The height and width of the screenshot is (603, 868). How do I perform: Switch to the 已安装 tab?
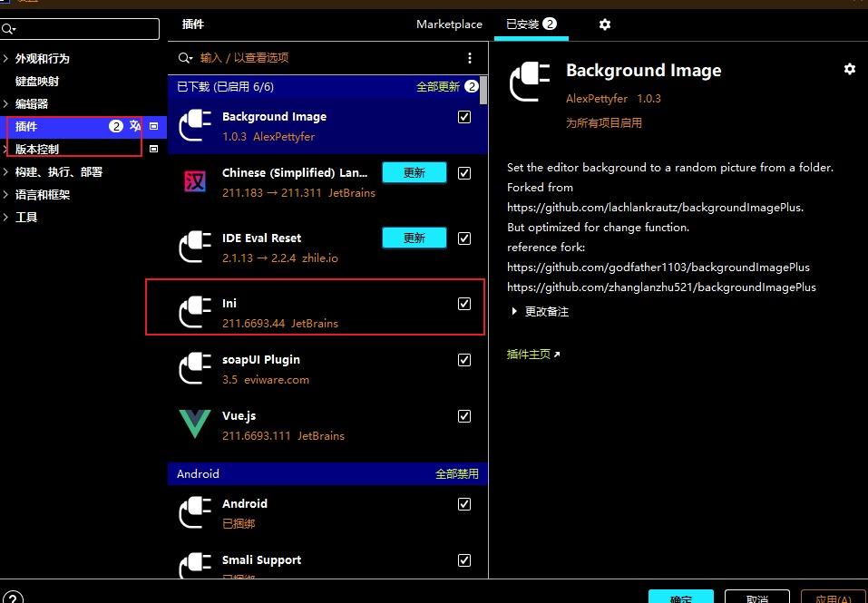click(531, 24)
